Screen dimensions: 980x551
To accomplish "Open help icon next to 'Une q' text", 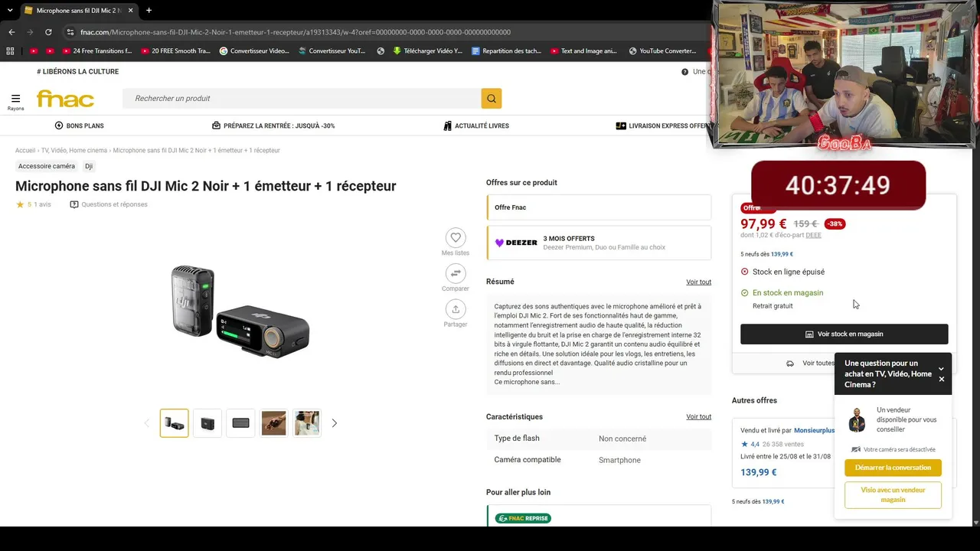I will [x=685, y=72].
